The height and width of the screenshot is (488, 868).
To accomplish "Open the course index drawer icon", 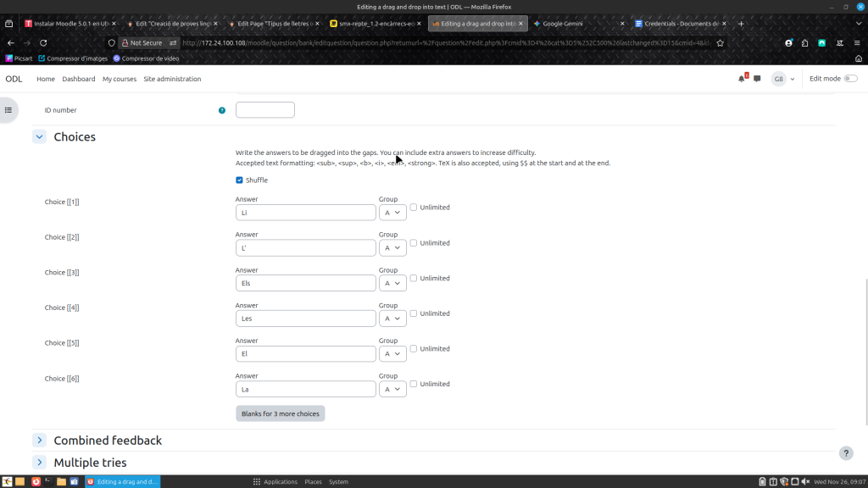I will pos(8,109).
